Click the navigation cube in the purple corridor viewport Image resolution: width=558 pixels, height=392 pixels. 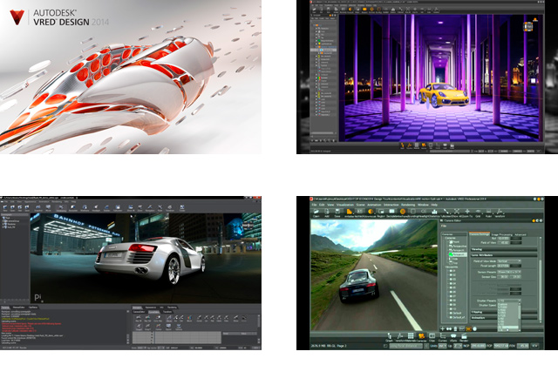528,26
